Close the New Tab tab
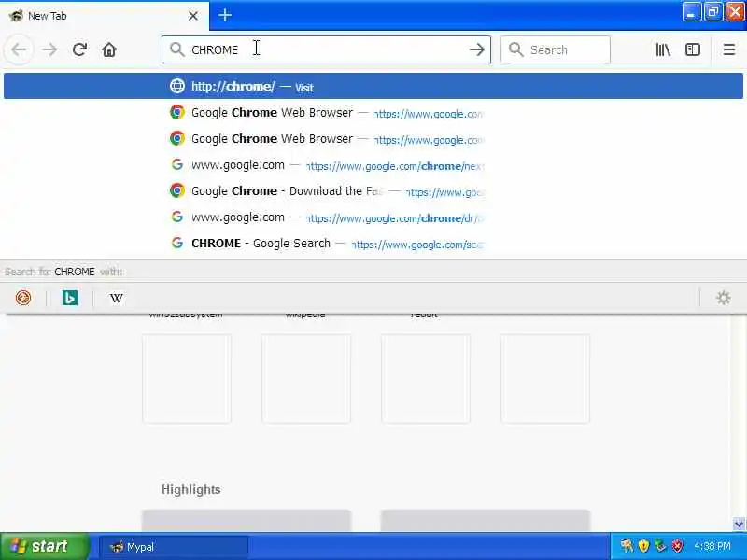This screenshot has height=560, width=747. click(193, 16)
